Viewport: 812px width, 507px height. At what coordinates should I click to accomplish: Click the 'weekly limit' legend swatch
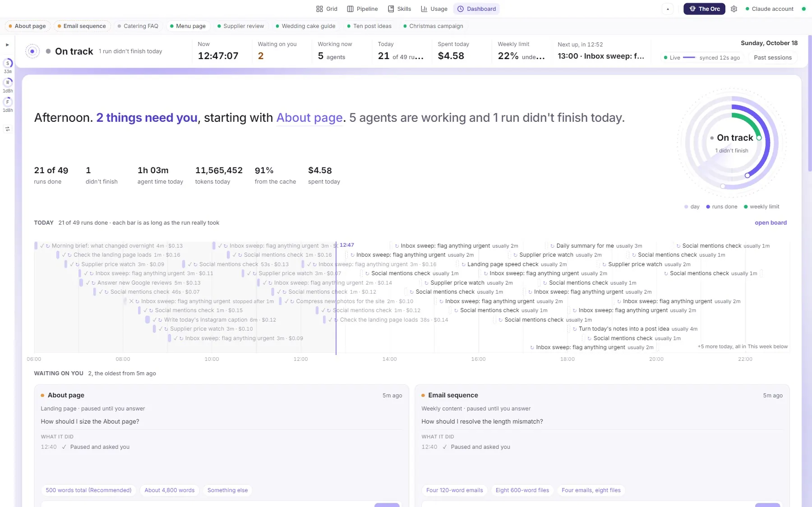pos(746,207)
